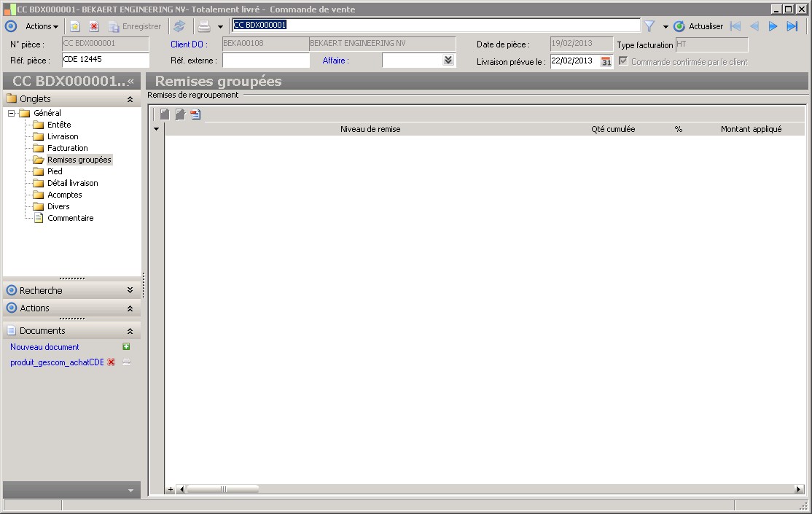The width and height of the screenshot is (812, 514).
Task: Click the first gray page icon in grid toolbar
Action: pyautogui.click(x=164, y=114)
